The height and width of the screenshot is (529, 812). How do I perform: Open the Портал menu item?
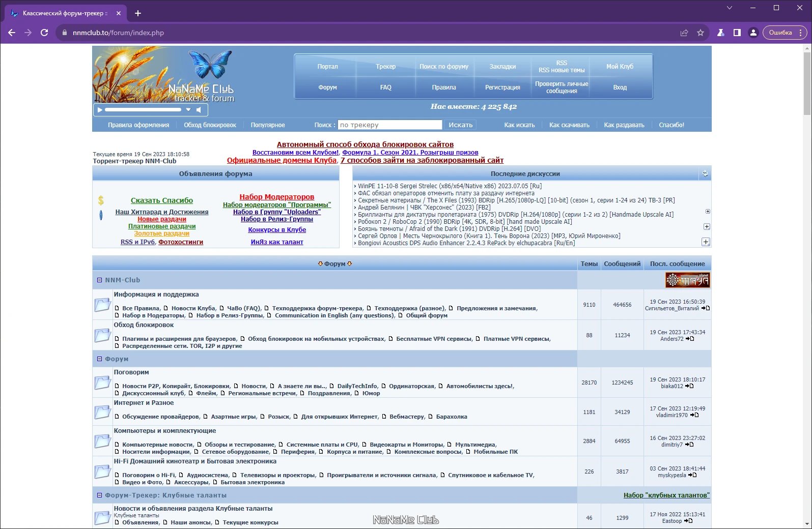[x=327, y=67]
